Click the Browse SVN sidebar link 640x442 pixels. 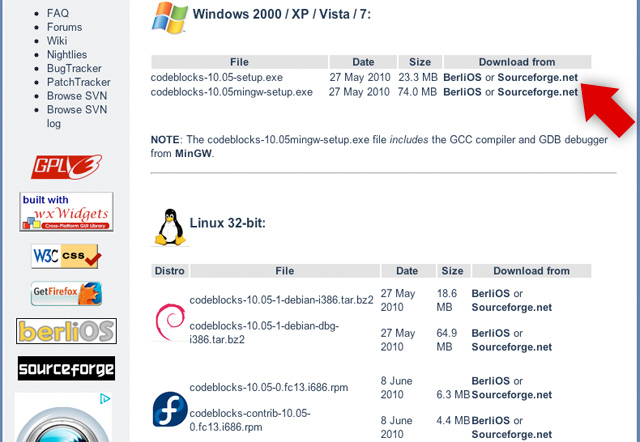point(77,96)
